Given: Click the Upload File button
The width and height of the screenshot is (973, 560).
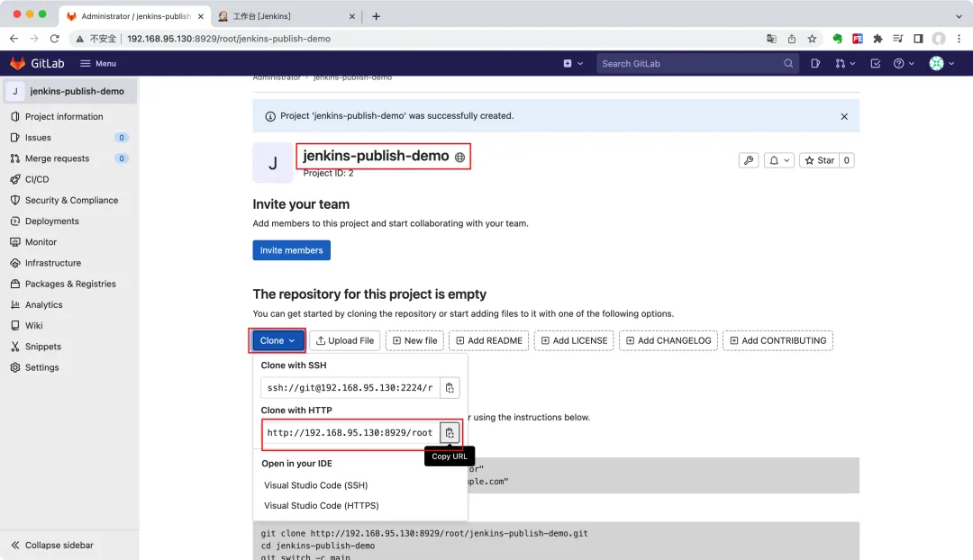Looking at the screenshot, I should pyautogui.click(x=345, y=340).
